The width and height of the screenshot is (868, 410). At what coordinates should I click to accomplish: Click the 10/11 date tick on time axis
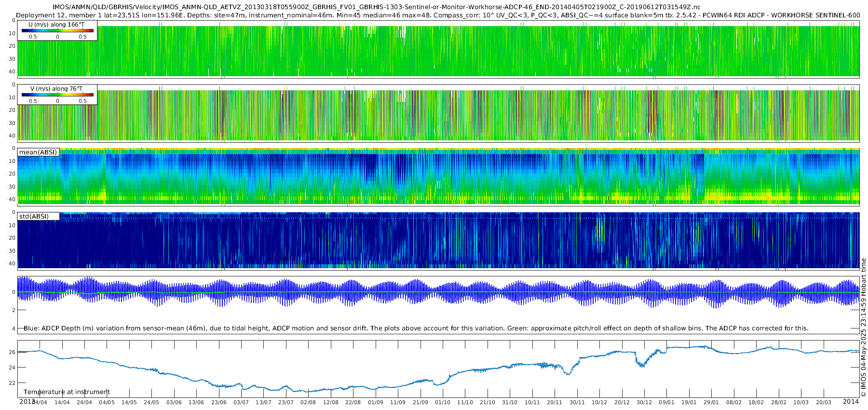(x=532, y=402)
